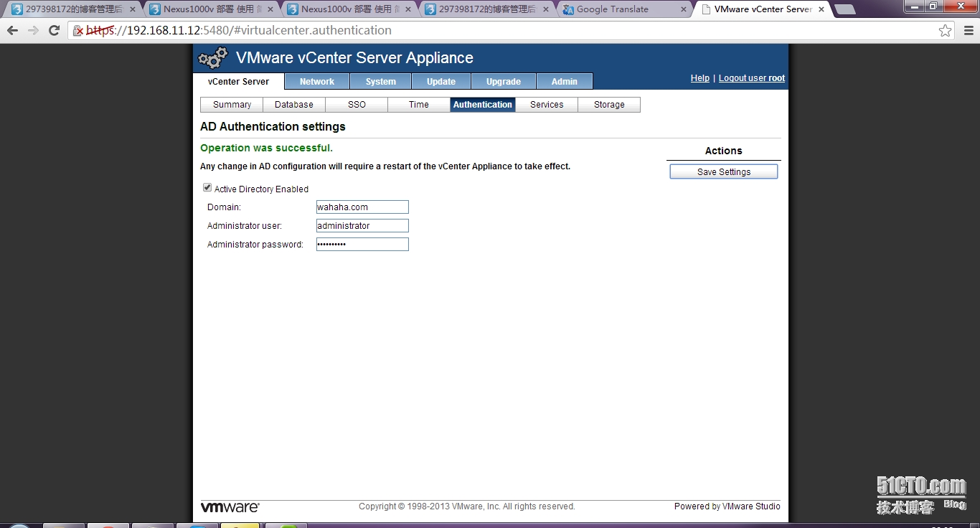The image size is (980, 528).
Task: Click the 'Operation was successful.' message
Action: (266, 148)
